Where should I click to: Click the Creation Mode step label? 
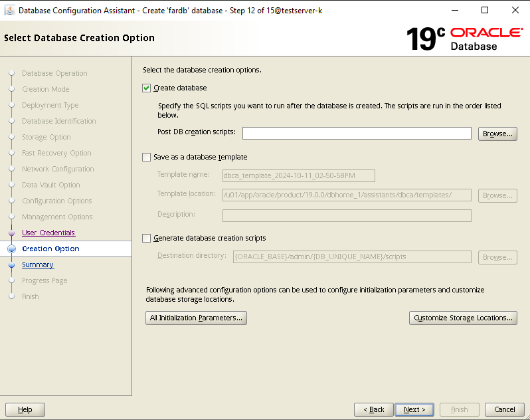tap(46, 89)
